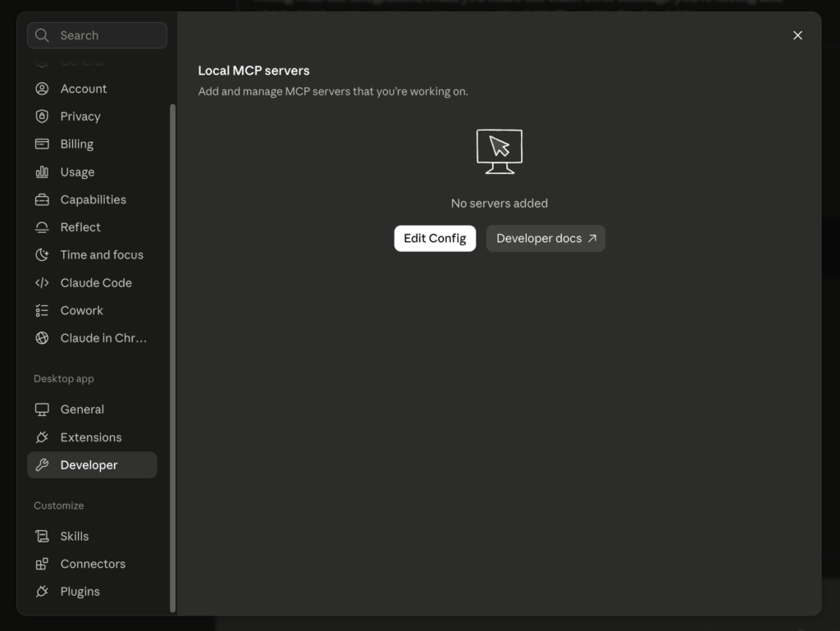Click the 'No servers added' text
Image resolution: width=840 pixels, height=631 pixels.
pos(500,203)
